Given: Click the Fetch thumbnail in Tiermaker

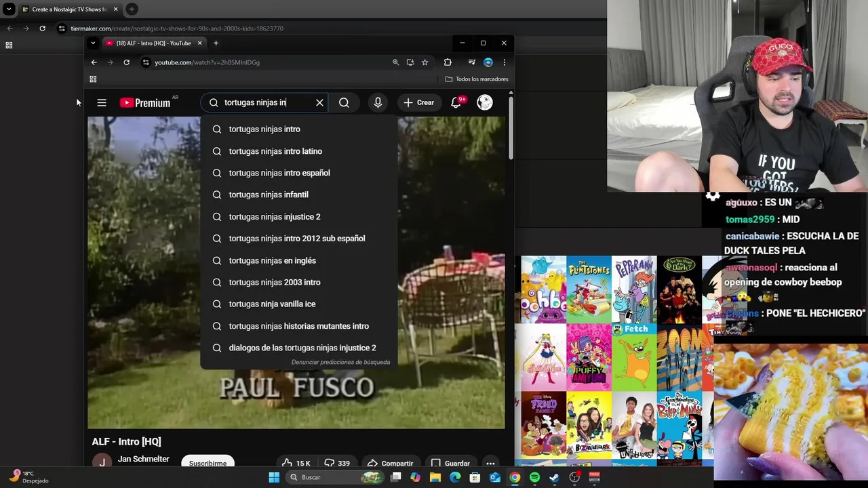Looking at the screenshot, I should pos(634,357).
